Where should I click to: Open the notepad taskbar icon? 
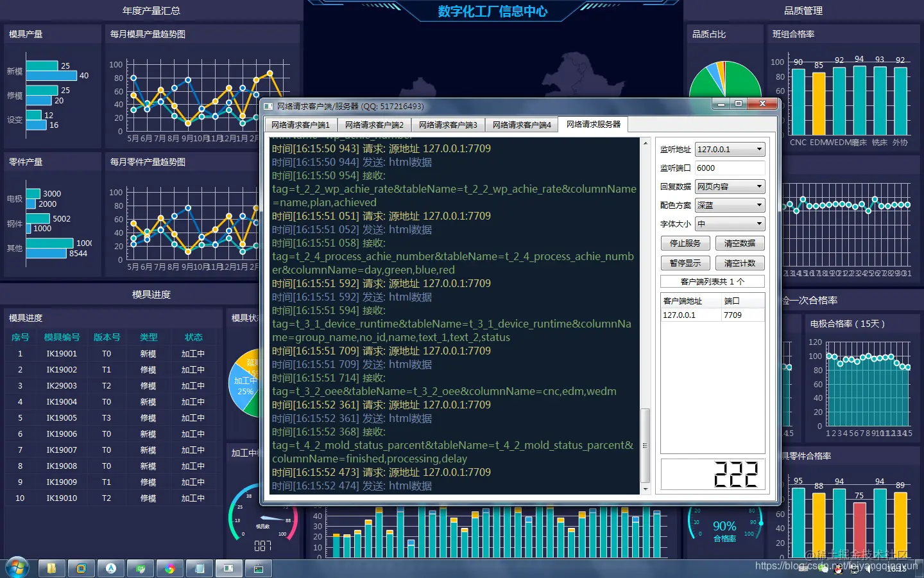(199, 568)
